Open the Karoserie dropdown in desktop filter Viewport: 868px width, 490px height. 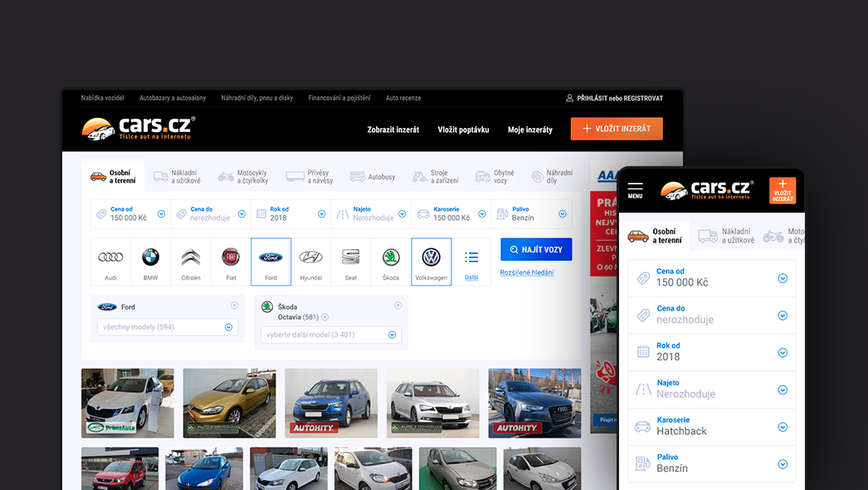click(x=451, y=214)
